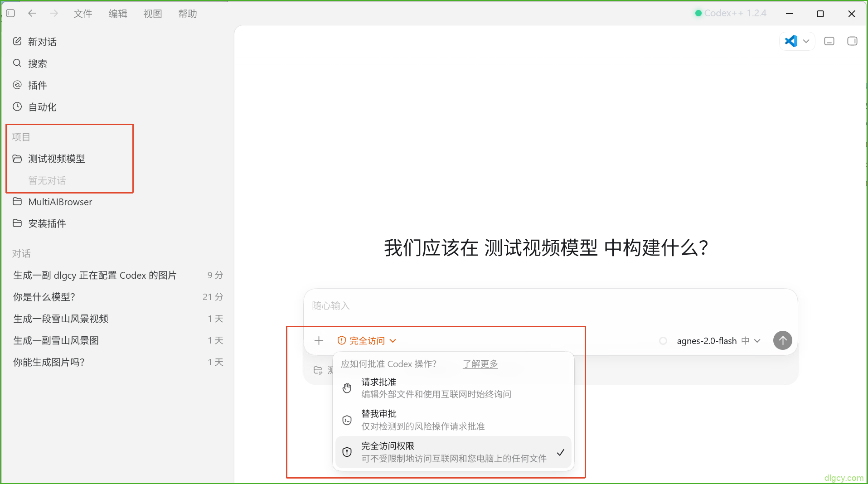Screen dimensions: 868x484
Task: Click the 对话 section header
Action: 21,254
